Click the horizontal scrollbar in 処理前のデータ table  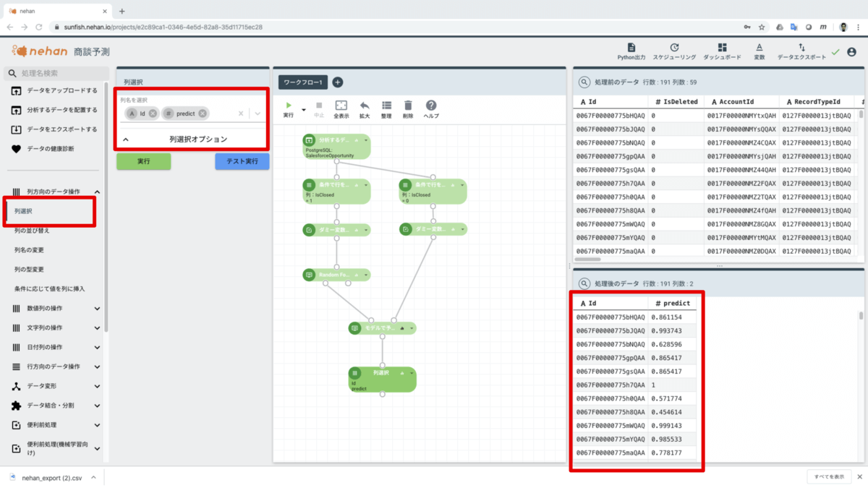[588, 259]
